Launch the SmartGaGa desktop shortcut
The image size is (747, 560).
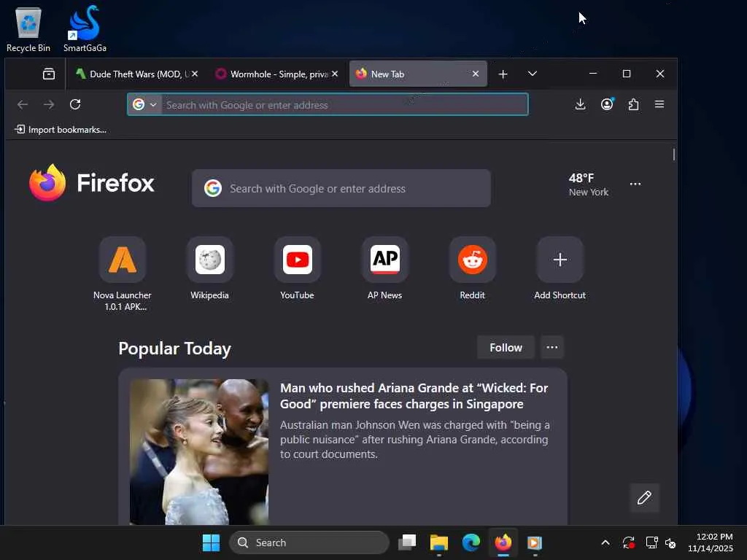85,29
